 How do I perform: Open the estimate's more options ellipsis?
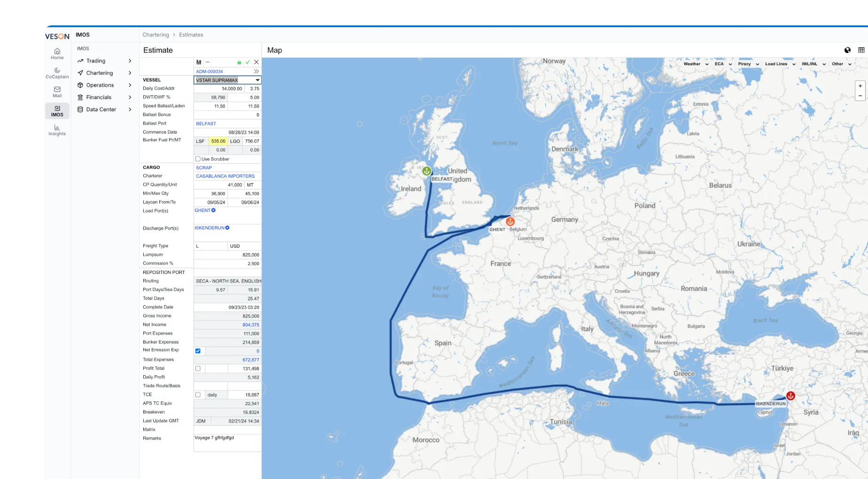click(x=208, y=62)
